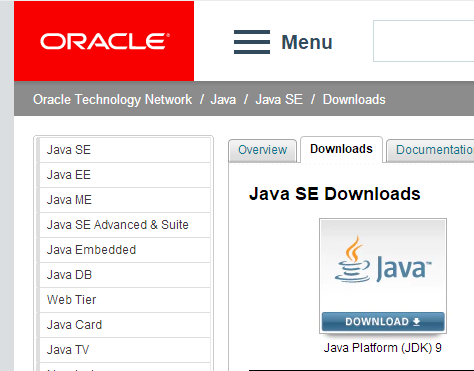The height and width of the screenshot is (371, 474).
Task: Click the Menu label
Action: pyautogui.click(x=307, y=42)
